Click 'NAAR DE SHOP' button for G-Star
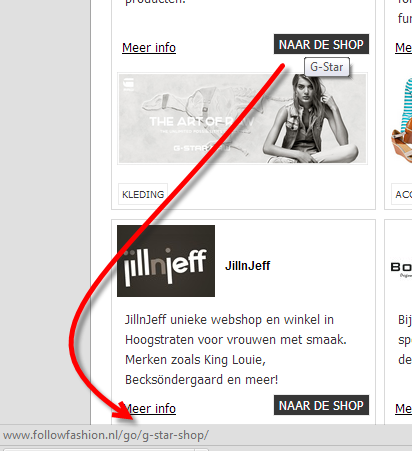This screenshot has width=412, height=451. pos(321,44)
